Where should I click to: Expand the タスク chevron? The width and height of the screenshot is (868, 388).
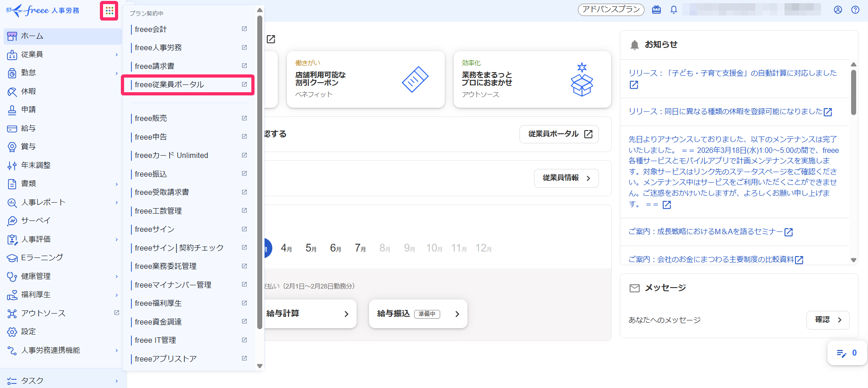coord(117,381)
